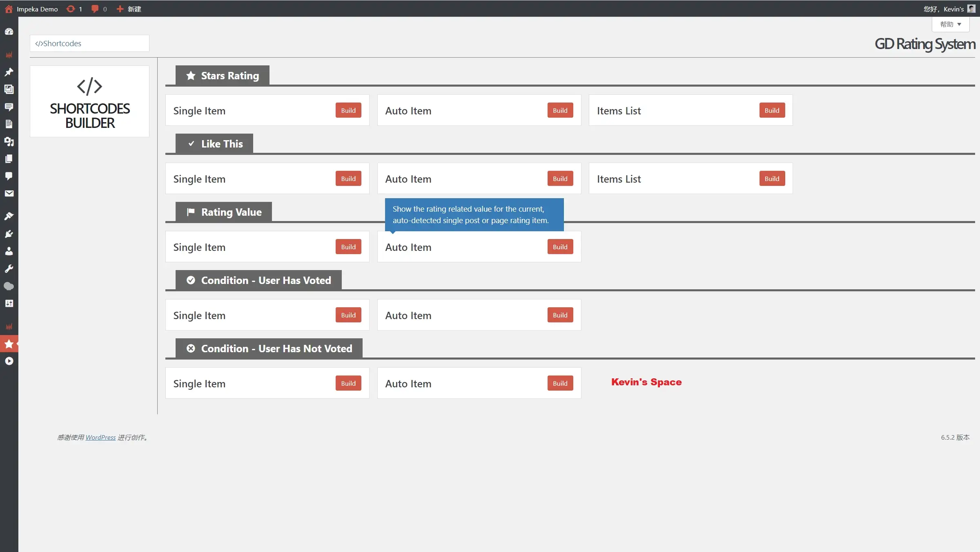Click the updates icon in admin bar
Image resolution: width=980 pixels, height=552 pixels.
74,9
